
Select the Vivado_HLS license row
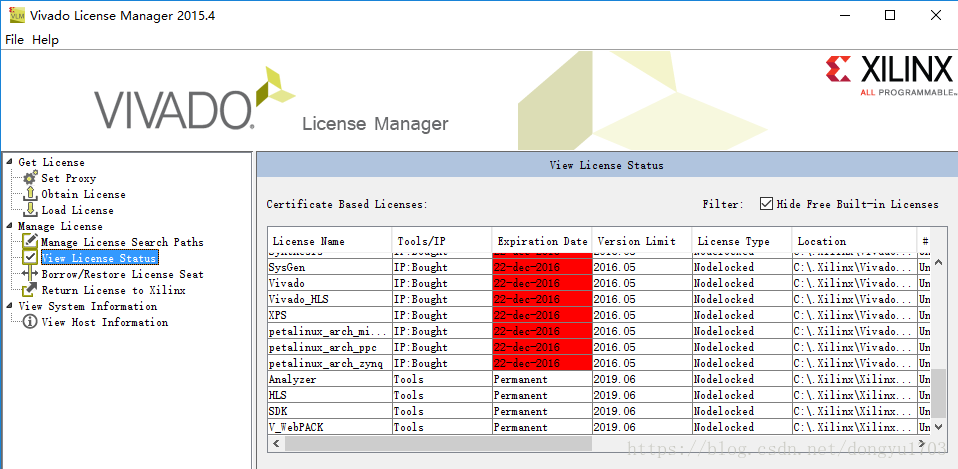pyautogui.click(x=599, y=299)
